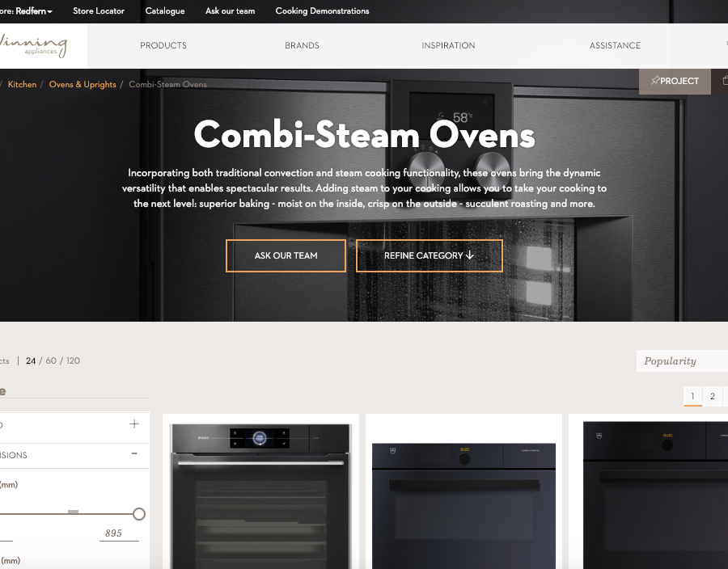Open the Products menu
Viewport: 728px width, 569px height.
point(163,46)
